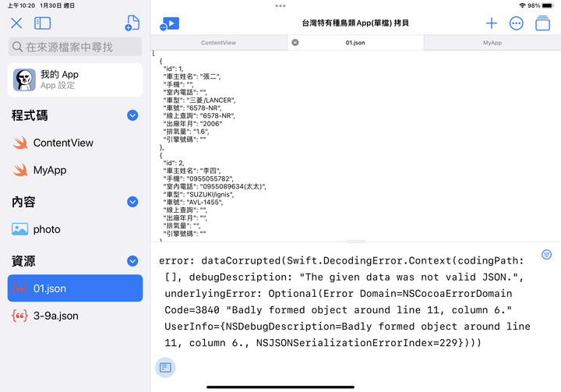Collapse the 內容 section
This screenshot has height=392, width=561.
tap(132, 202)
